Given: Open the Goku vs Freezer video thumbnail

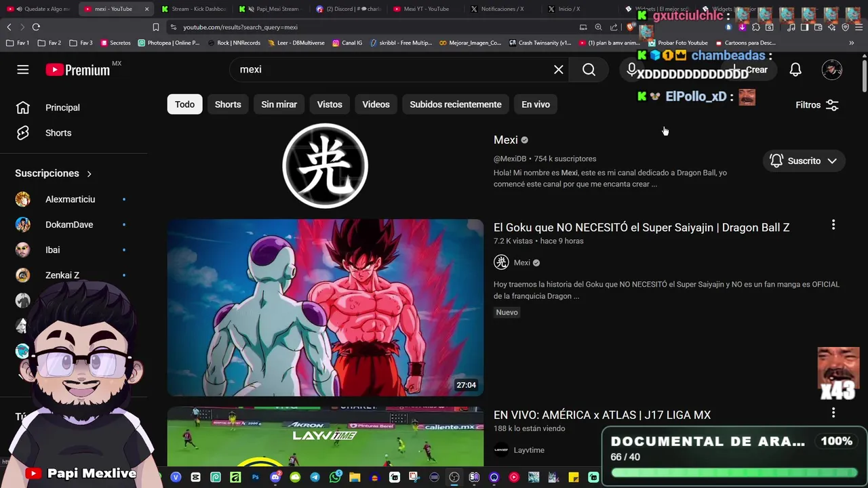Looking at the screenshot, I should pyautogui.click(x=325, y=307).
